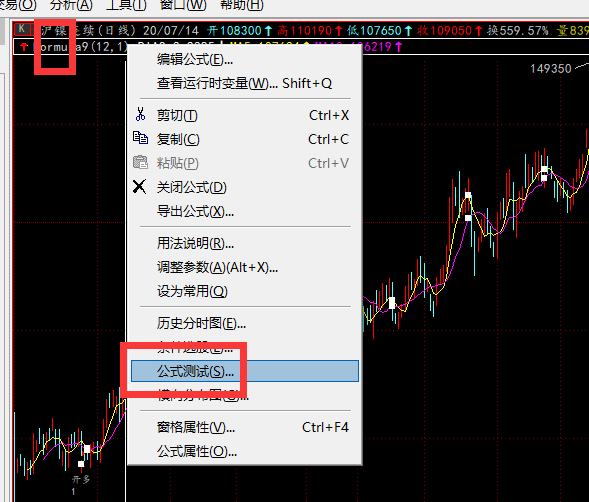Open the 分析(A) menu bar item

tap(71, 5)
